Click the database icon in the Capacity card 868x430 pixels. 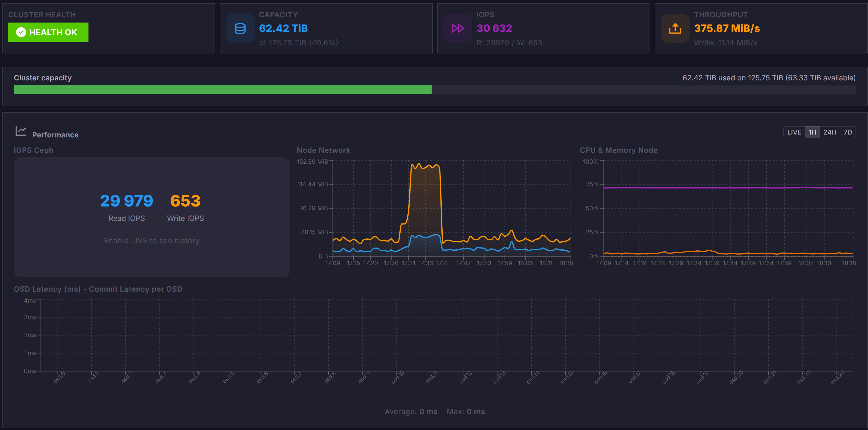(x=240, y=28)
